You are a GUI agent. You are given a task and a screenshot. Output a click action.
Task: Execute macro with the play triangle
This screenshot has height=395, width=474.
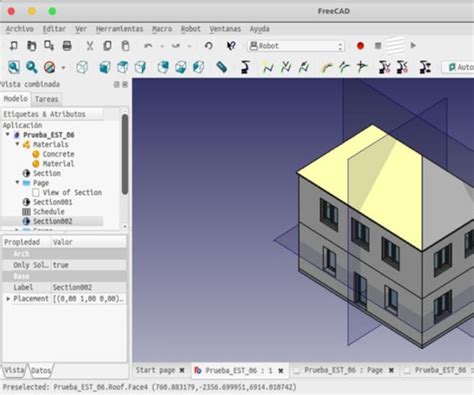[x=413, y=45]
